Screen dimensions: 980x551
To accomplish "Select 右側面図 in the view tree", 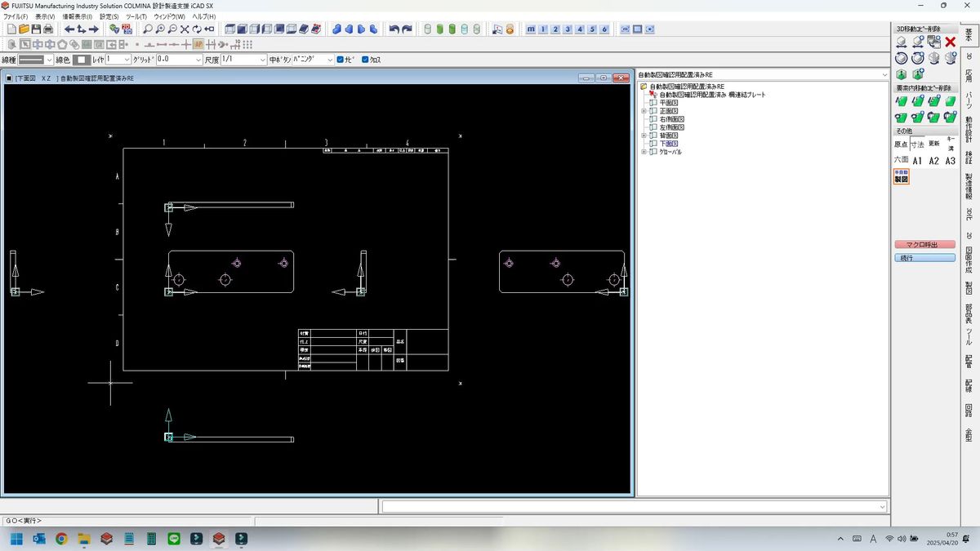I will click(x=672, y=119).
